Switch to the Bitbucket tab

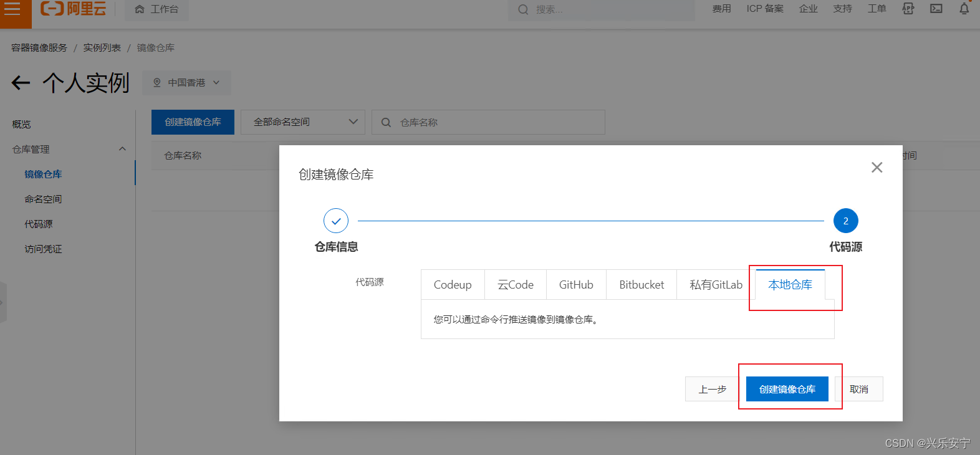click(x=641, y=285)
